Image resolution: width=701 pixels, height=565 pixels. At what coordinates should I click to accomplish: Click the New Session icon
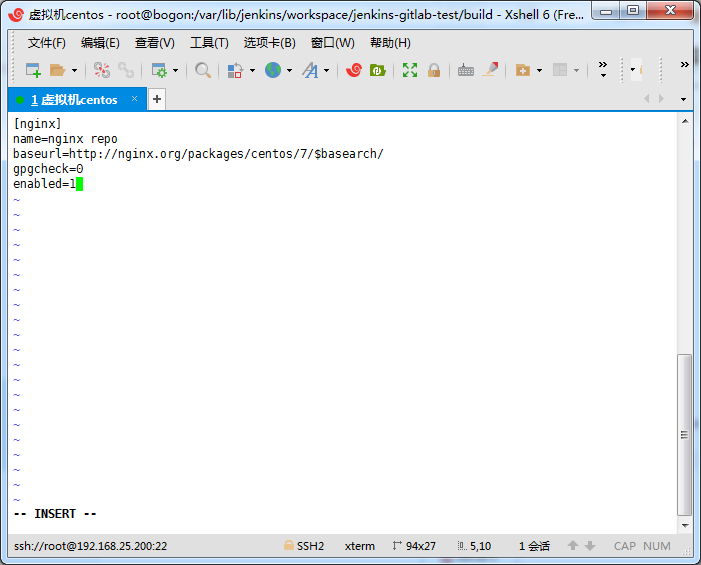[34, 70]
